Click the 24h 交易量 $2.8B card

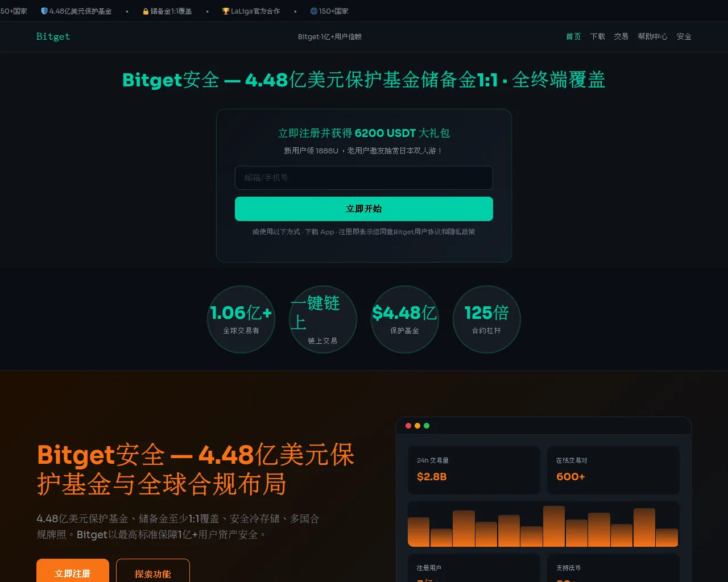pos(474,470)
